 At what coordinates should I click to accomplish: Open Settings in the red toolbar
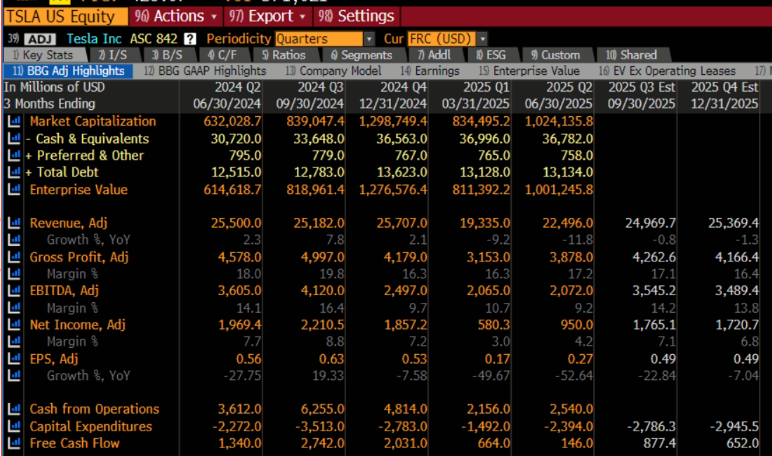pos(356,16)
